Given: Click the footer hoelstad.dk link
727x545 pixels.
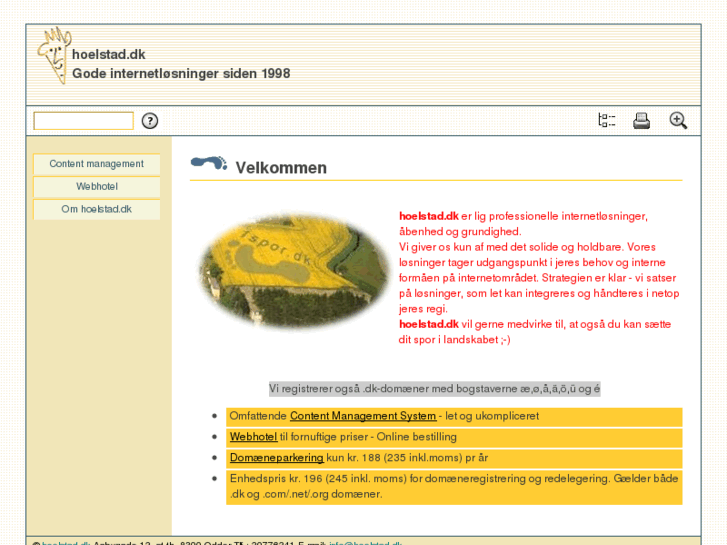Looking at the screenshot, I should coord(66,543).
